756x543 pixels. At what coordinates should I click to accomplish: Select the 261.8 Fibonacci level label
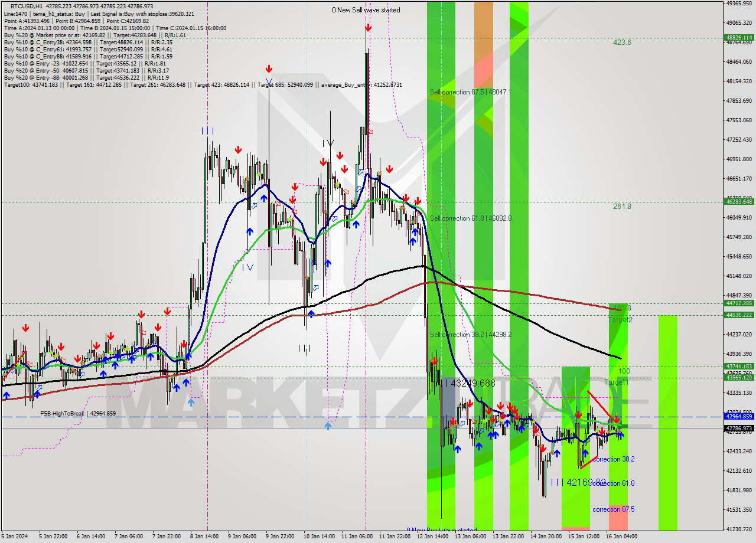[x=622, y=207]
